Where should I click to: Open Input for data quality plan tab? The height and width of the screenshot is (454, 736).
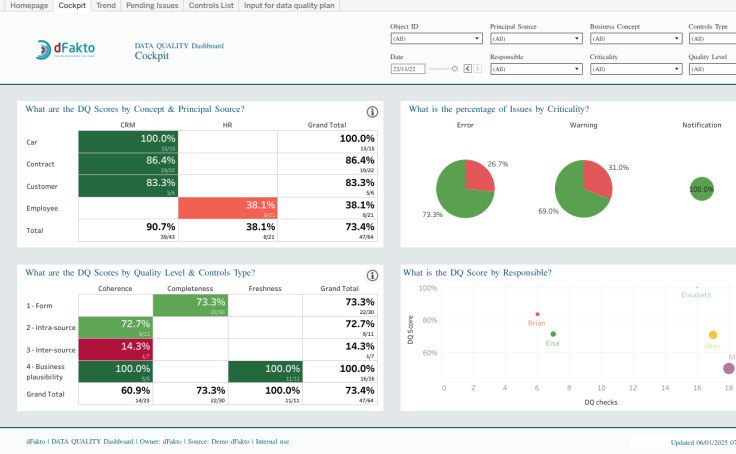289,6
